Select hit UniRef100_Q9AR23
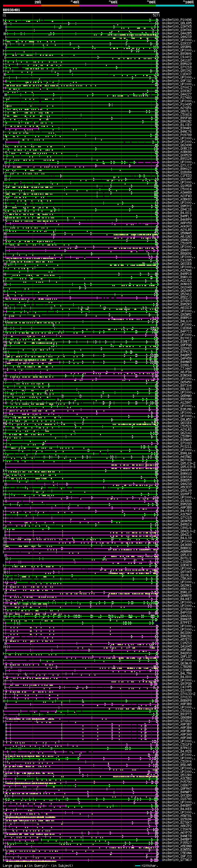 (177, 240)
